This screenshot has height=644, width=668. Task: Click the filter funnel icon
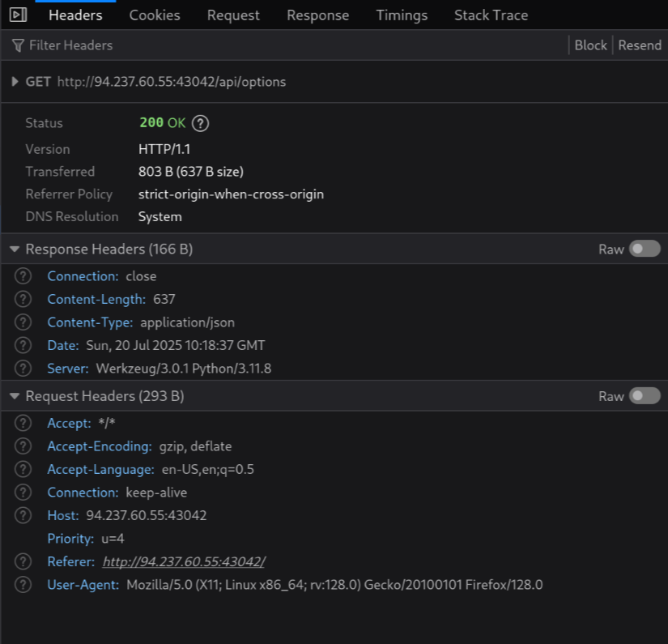coord(18,45)
